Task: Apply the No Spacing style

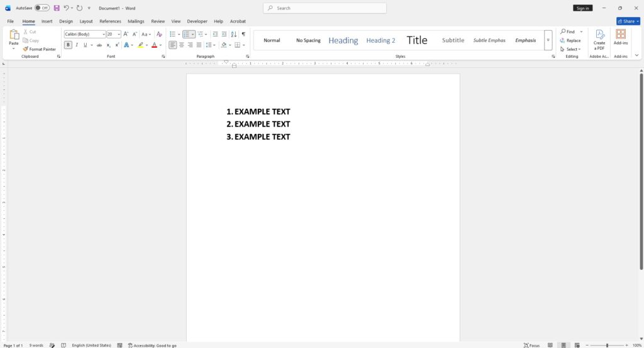Action: pyautogui.click(x=308, y=40)
